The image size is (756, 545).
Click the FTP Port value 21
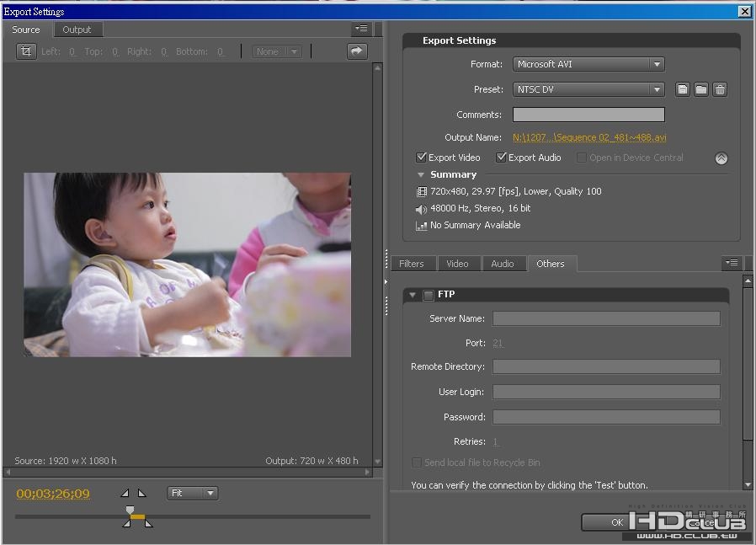click(498, 343)
